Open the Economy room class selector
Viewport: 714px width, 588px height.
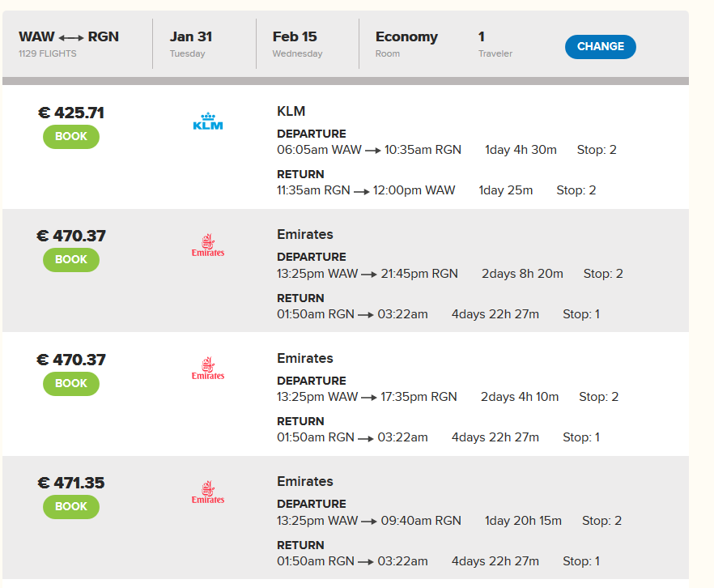tap(406, 44)
